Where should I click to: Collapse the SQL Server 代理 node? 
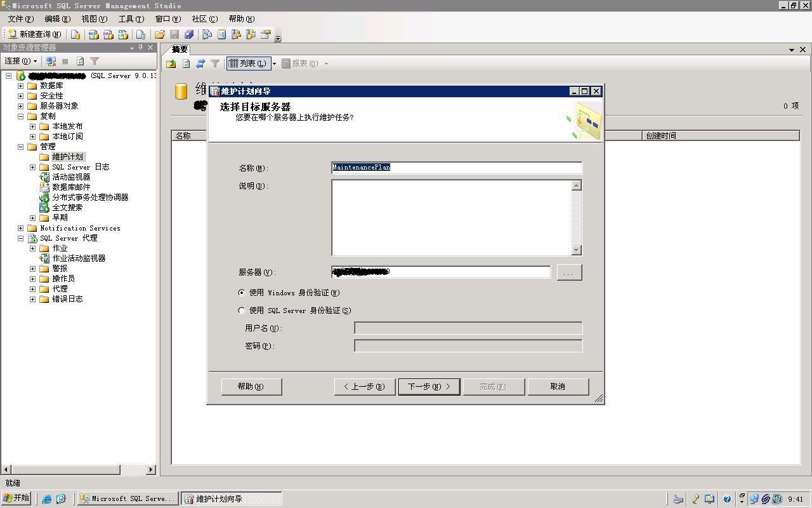22,238
